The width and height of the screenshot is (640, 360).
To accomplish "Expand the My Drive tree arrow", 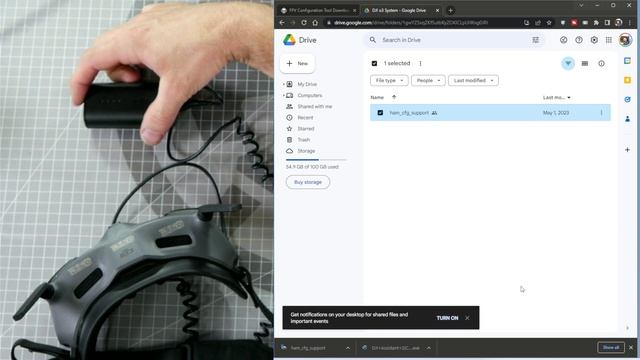I will tap(284, 84).
